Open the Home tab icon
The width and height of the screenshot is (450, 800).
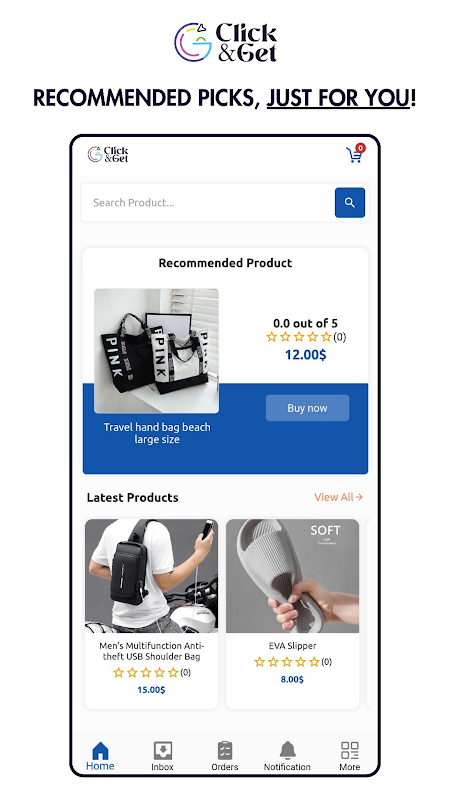(101, 751)
